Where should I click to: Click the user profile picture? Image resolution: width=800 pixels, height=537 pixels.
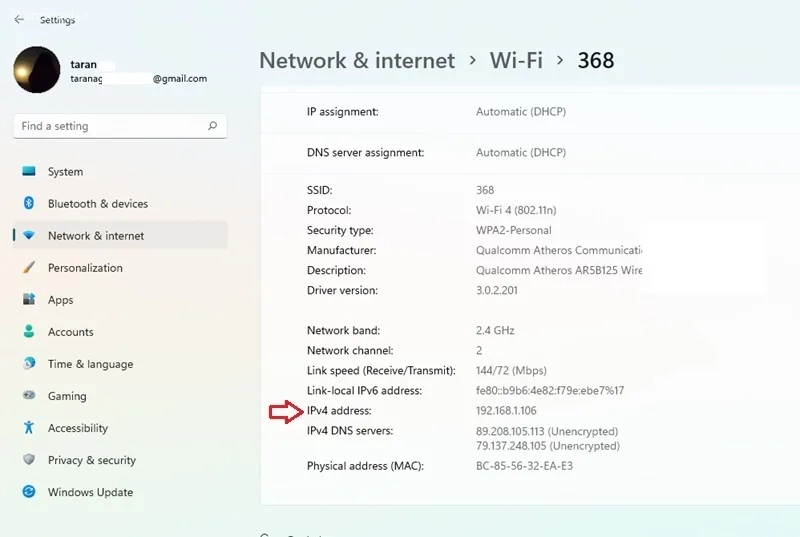click(x=37, y=70)
